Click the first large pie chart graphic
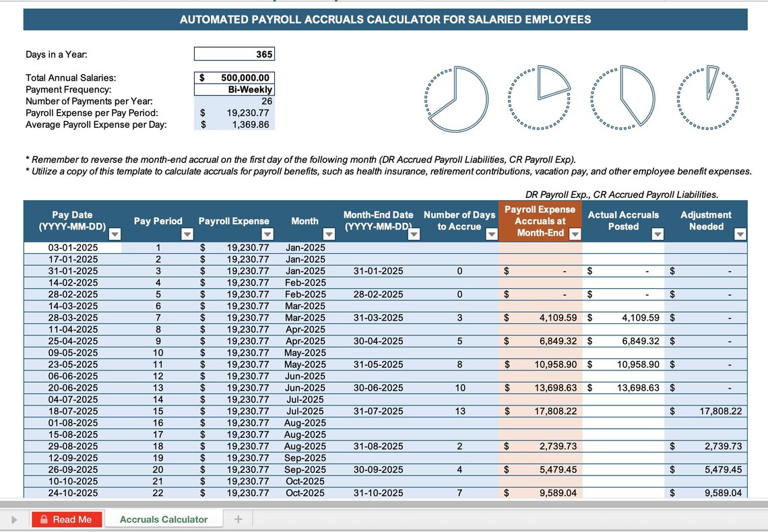This screenshot has height=532, width=768. 457,99
